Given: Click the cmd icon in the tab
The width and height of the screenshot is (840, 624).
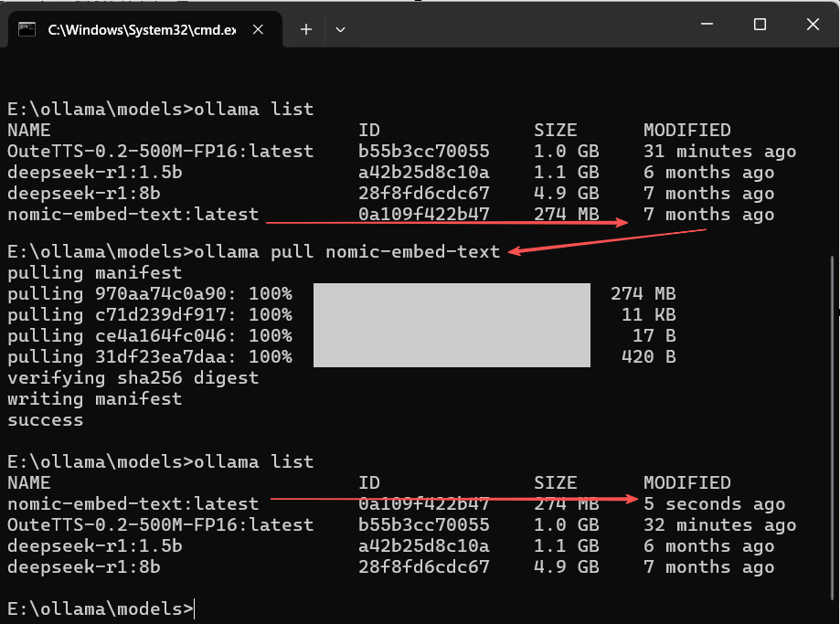Looking at the screenshot, I should 27,29.
